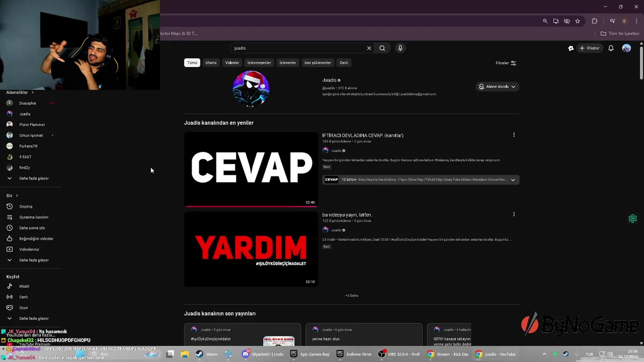Expand the 12 bölüm chapters list
The width and height of the screenshot is (644, 362).
[421, 179]
